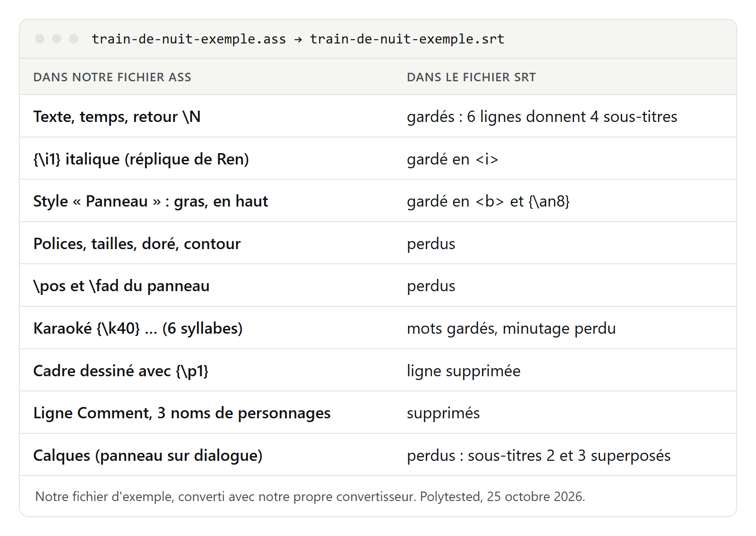The height and width of the screenshot is (536, 756).
Task: Click the "ligne supprimée" cell
Action: tap(464, 371)
